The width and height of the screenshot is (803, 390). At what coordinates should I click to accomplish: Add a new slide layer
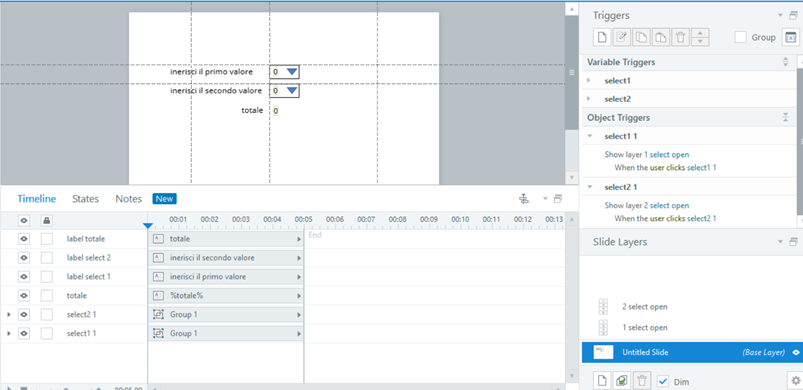pos(602,381)
